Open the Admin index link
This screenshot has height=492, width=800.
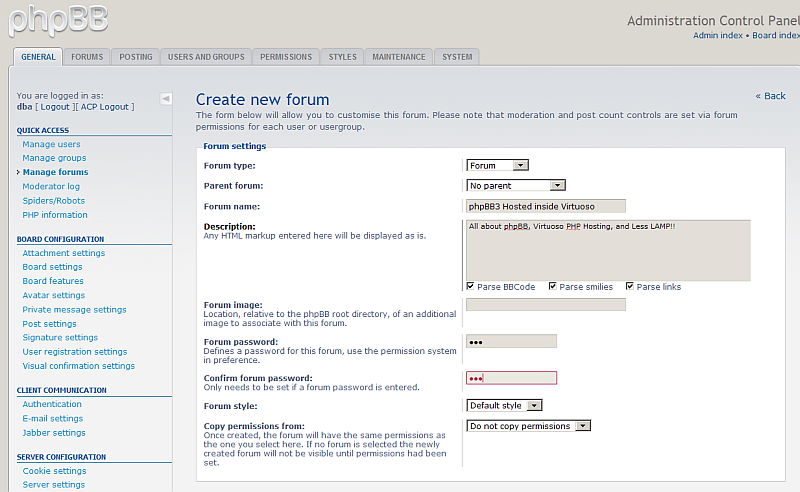click(x=718, y=35)
